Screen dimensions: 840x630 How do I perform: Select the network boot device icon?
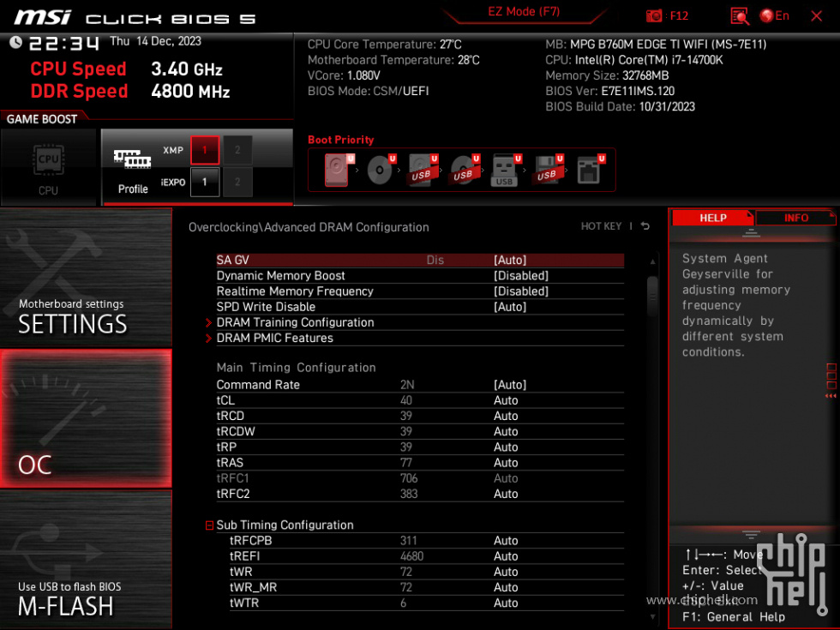pyautogui.click(x=590, y=170)
